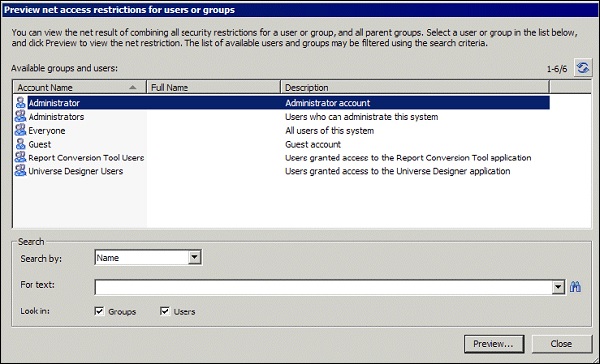This screenshot has height=364, width=600.
Task: Open the Search by Name dropdown
Action: click(194, 257)
